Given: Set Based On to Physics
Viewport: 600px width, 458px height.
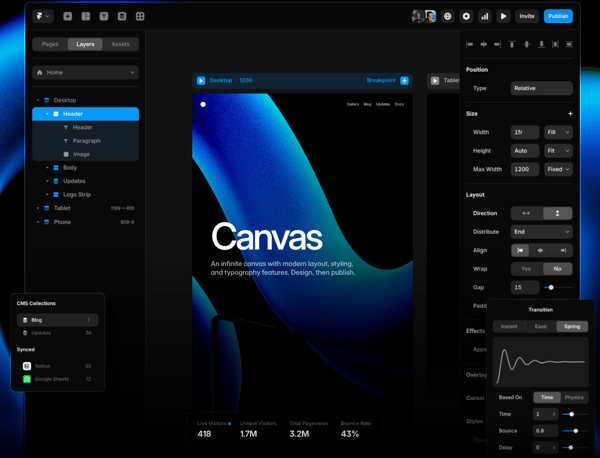Looking at the screenshot, I should pyautogui.click(x=574, y=397).
